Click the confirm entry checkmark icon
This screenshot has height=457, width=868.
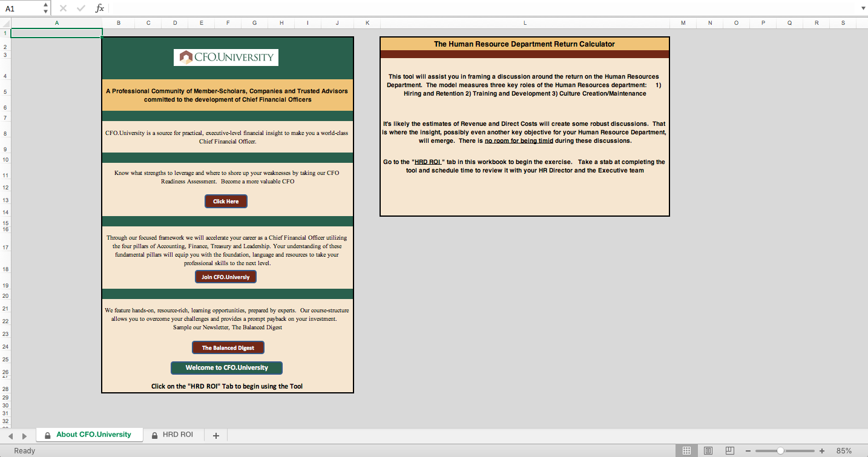[81, 8]
